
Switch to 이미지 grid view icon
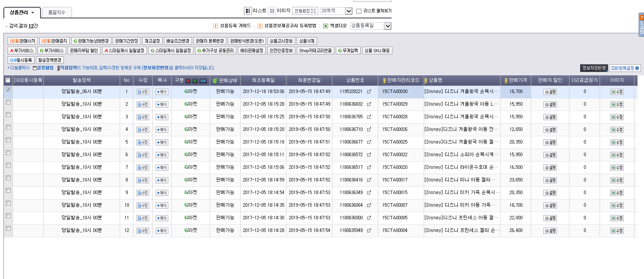[x=272, y=11]
